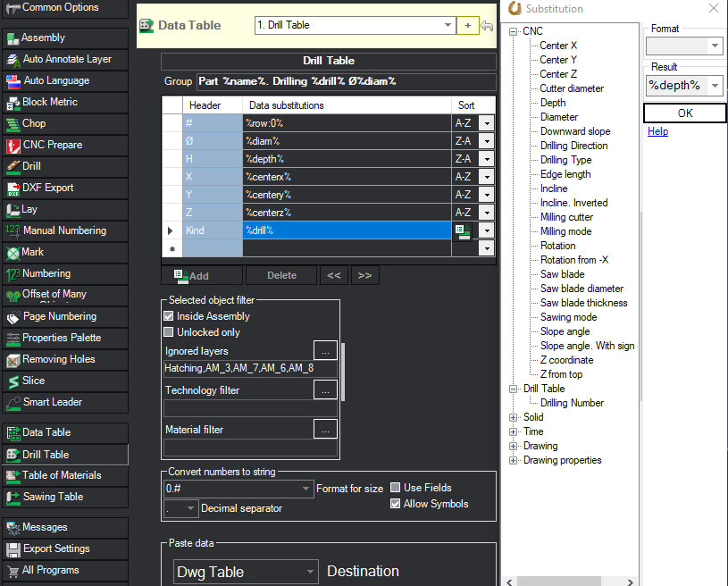728x586 pixels.
Task: Select the Mark tool
Action: pyautogui.click(x=65, y=252)
